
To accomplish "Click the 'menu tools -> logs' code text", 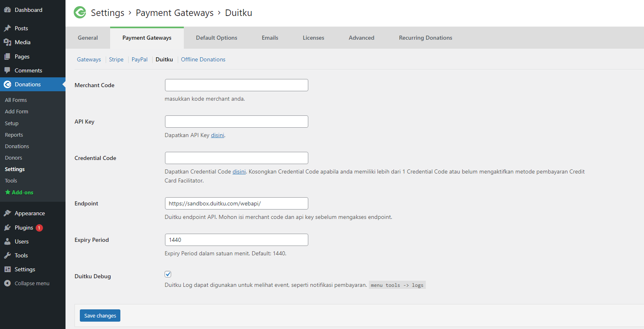I will 397,285.
